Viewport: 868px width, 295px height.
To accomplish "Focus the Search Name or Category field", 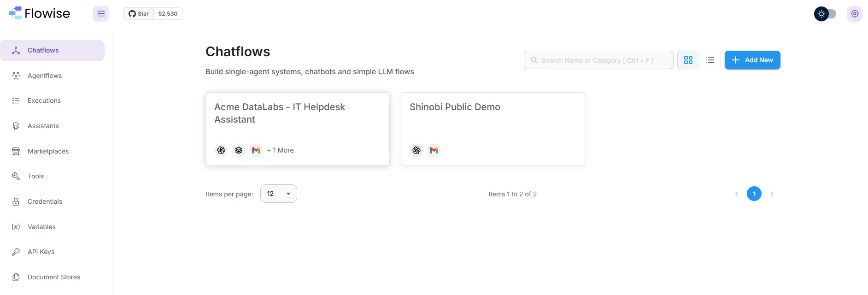I will tap(598, 60).
